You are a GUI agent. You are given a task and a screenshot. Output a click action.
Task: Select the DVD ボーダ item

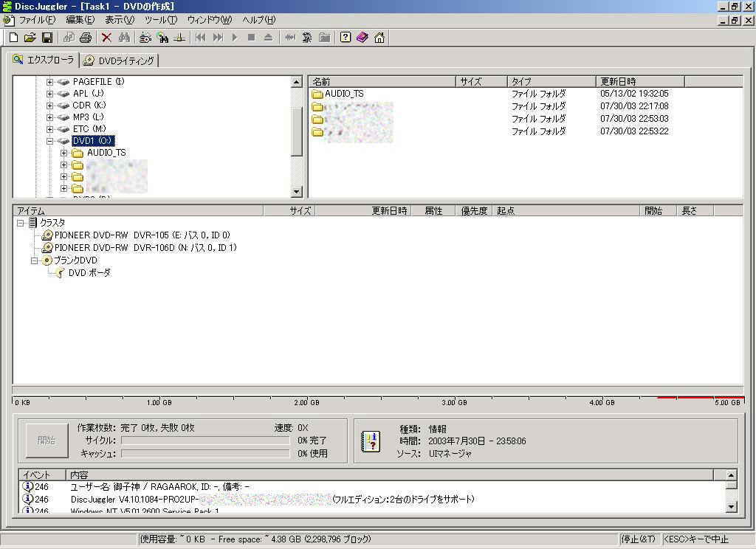tap(89, 273)
